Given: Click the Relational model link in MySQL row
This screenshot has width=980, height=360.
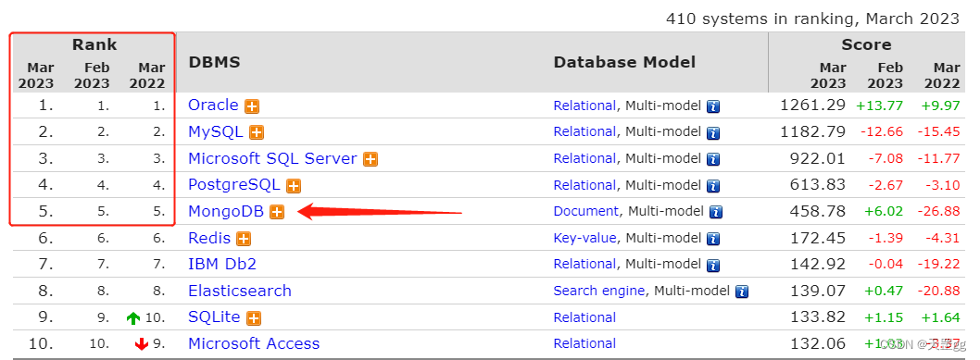Looking at the screenshot, I should [584, 131].
